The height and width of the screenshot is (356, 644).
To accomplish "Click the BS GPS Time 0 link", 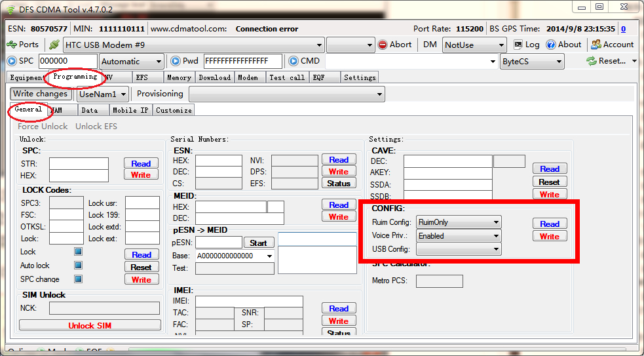I will coord(623,29).
